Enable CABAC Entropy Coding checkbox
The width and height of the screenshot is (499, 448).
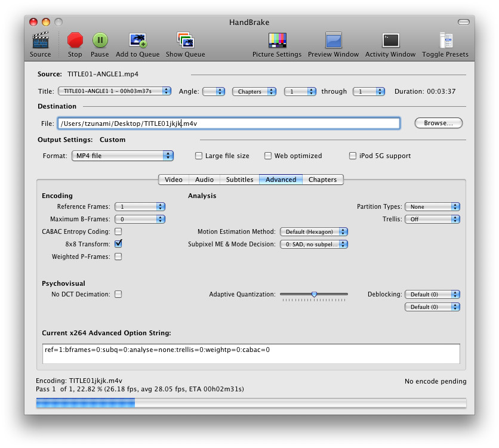pos(118,231)
